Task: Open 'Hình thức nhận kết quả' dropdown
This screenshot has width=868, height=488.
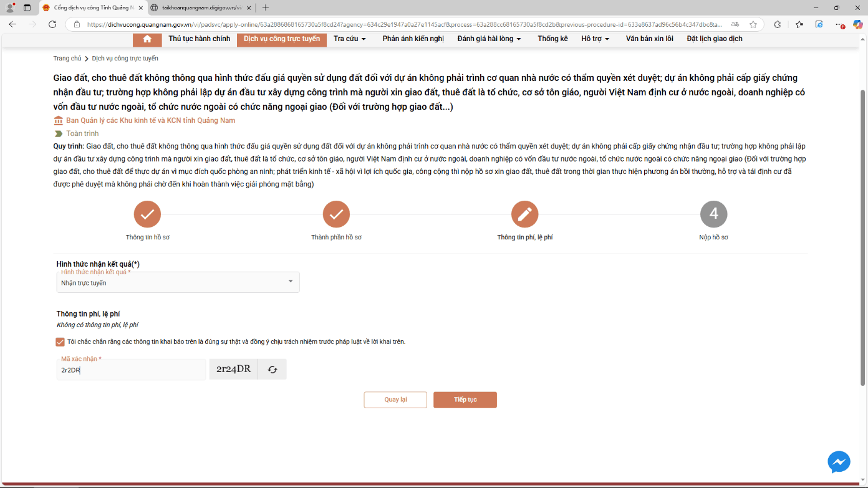Action: (x=178, y=282)
